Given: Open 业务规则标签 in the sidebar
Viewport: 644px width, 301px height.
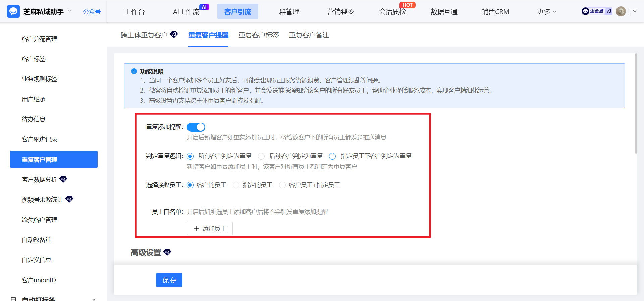Looking at the screenshot, I should [x=40, y=79].
